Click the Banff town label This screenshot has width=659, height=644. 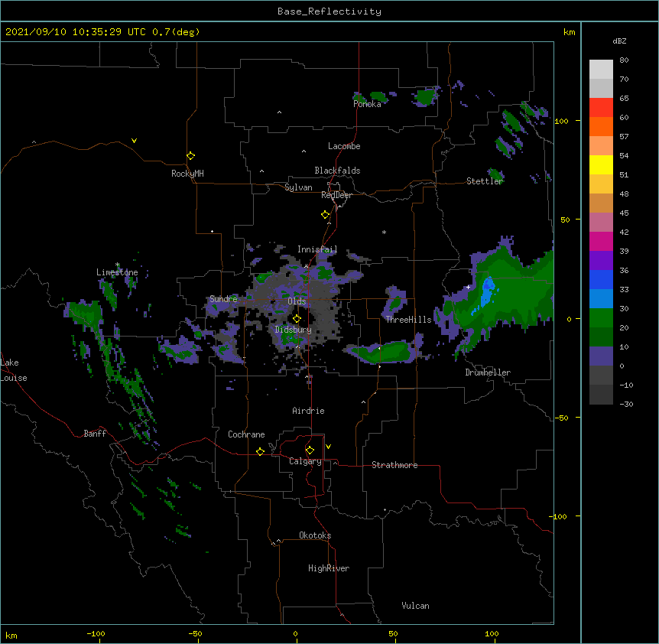click(x=95, y=434)
